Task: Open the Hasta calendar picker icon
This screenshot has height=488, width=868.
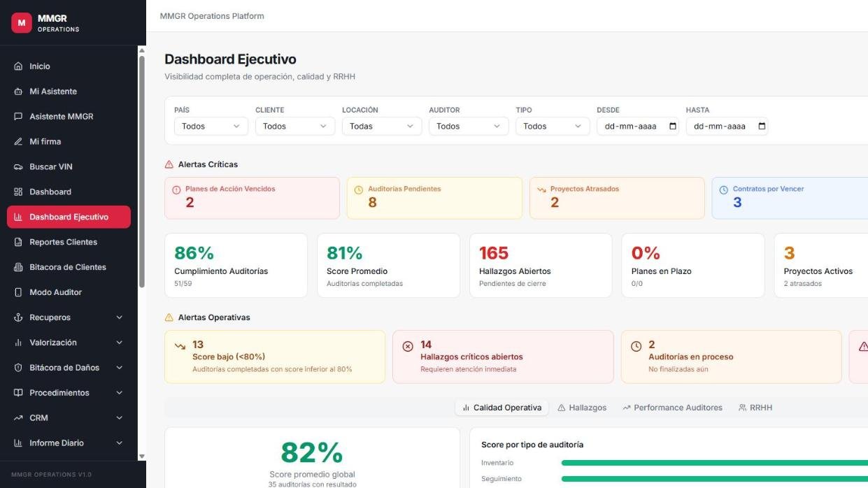Action: (762, 127)
